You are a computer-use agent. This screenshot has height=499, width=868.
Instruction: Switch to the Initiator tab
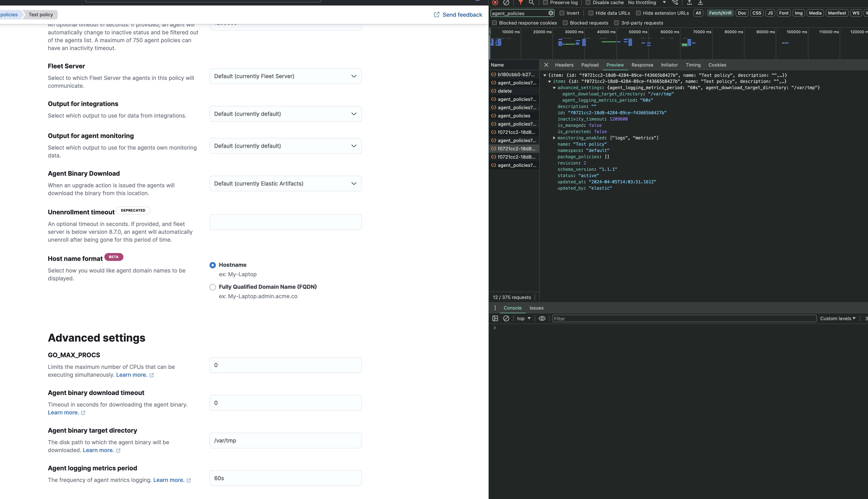click(669, 65)
